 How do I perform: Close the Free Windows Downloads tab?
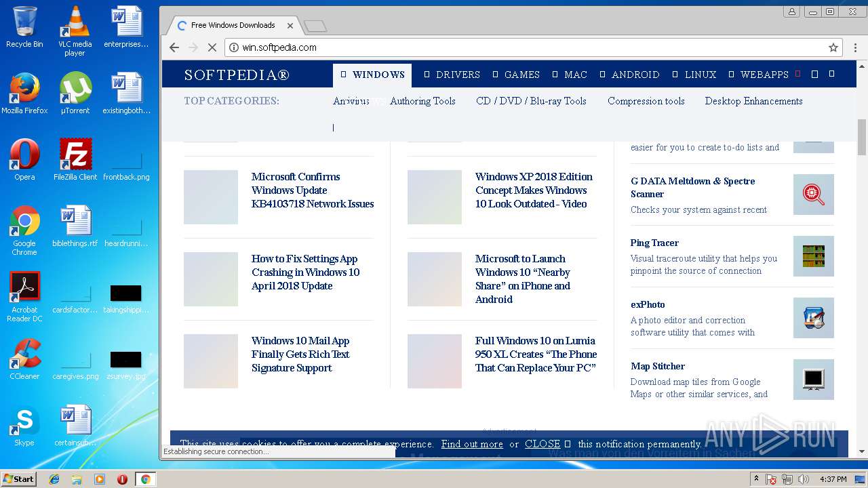(x=290, y=26)
